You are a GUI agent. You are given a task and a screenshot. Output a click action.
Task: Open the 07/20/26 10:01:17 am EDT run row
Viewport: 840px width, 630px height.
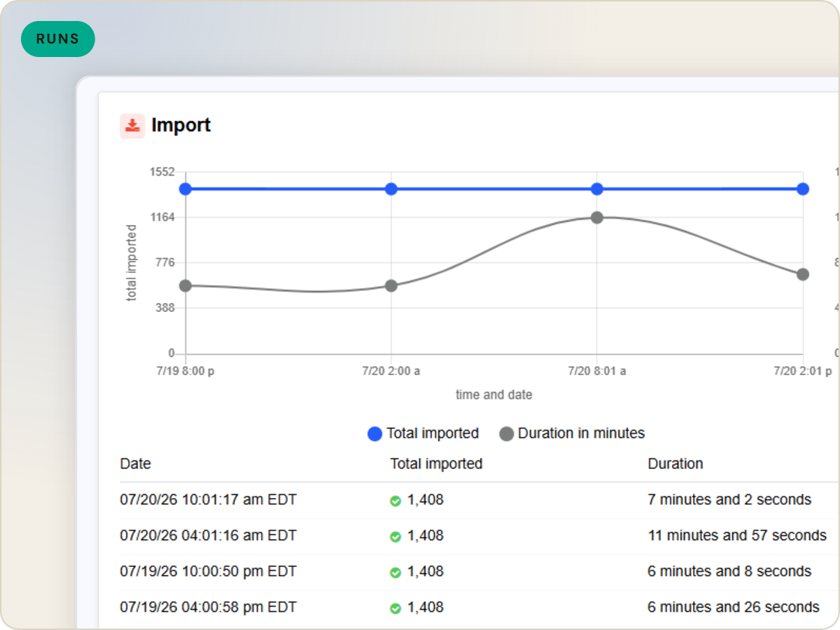(479, 500)
